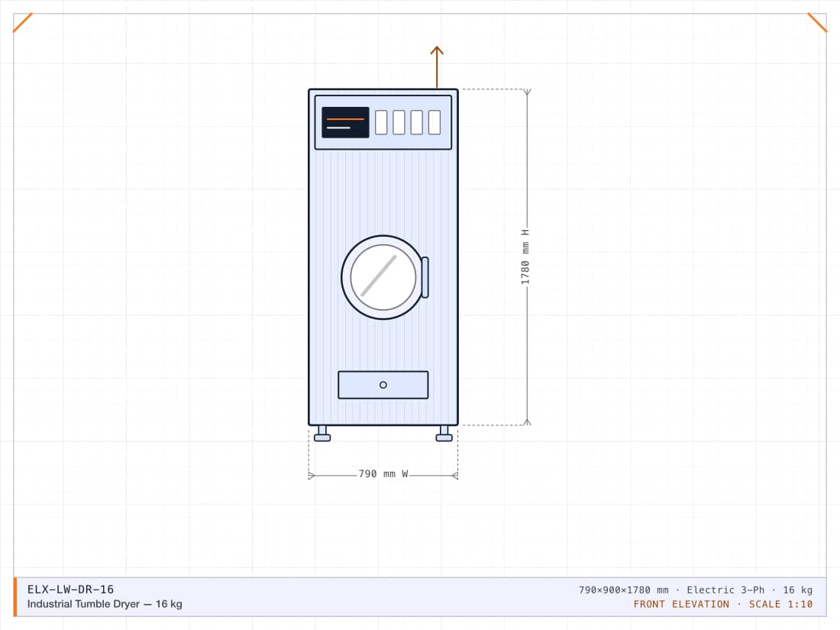
Task: Click the 790 mm W dimension label
Action: (x=383, y=473)
